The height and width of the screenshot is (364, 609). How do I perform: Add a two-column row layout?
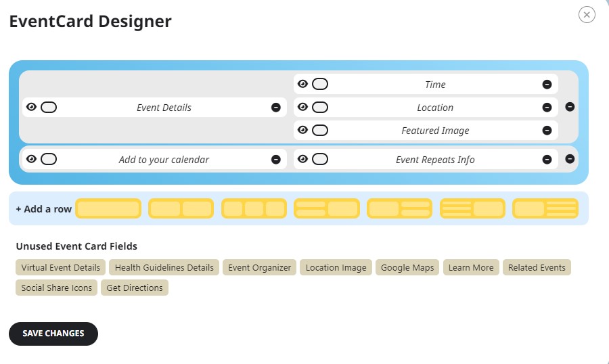tap(181, 208)
